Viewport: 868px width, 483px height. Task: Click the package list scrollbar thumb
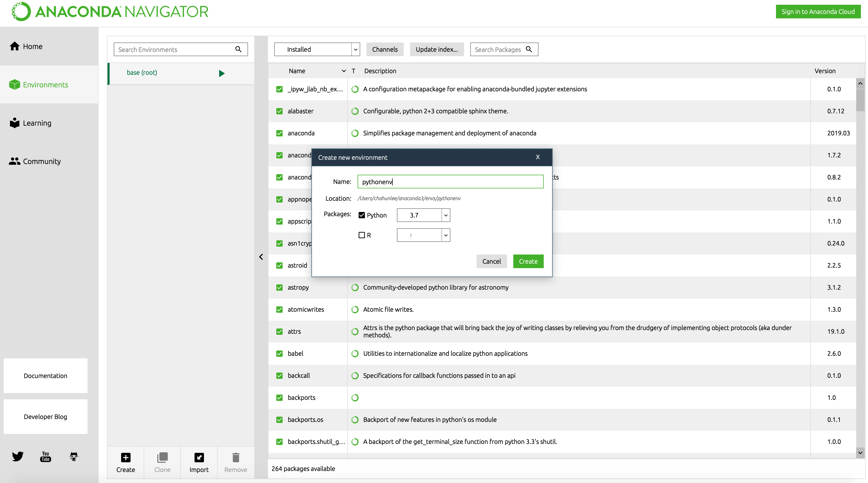pos(860,100)
